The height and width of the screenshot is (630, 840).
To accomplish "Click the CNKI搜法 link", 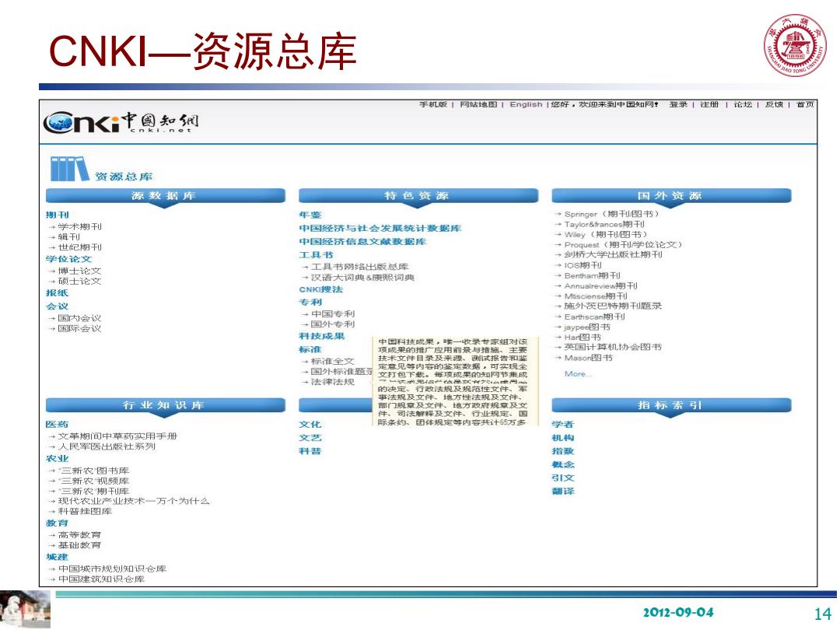I will (321, 289).
